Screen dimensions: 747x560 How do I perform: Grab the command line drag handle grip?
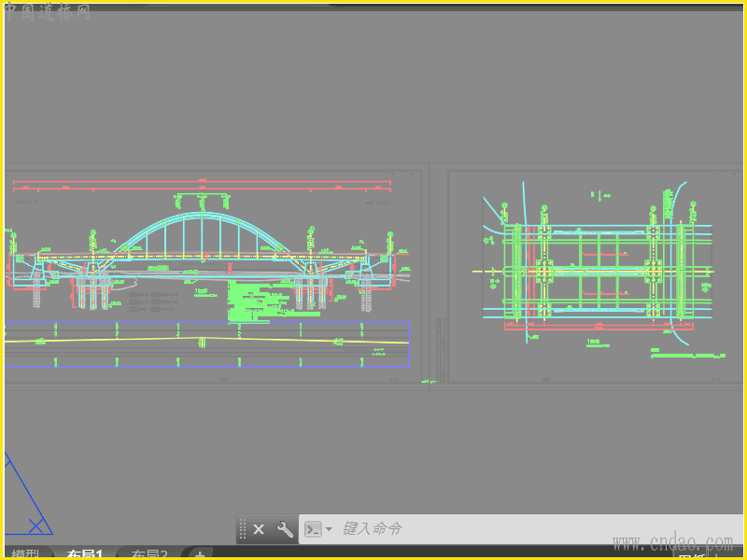[x=243, y=529]
